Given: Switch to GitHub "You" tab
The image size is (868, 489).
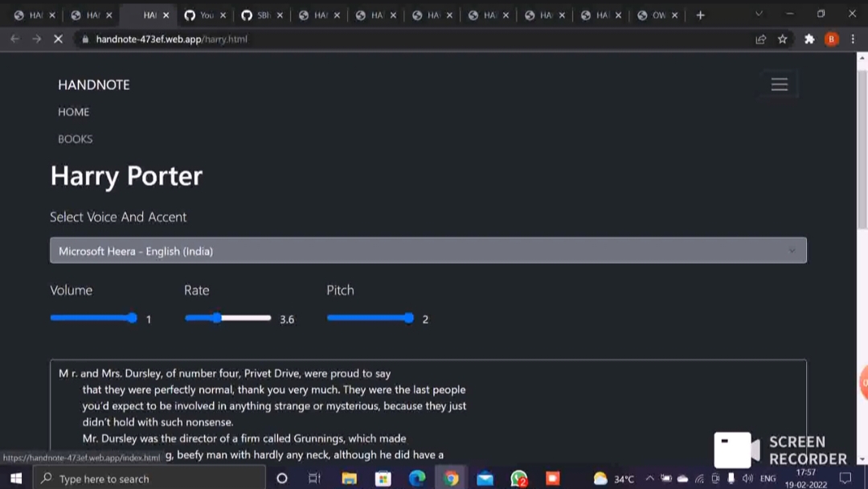Looking at the screenshot, I should (x=206, y=15).
